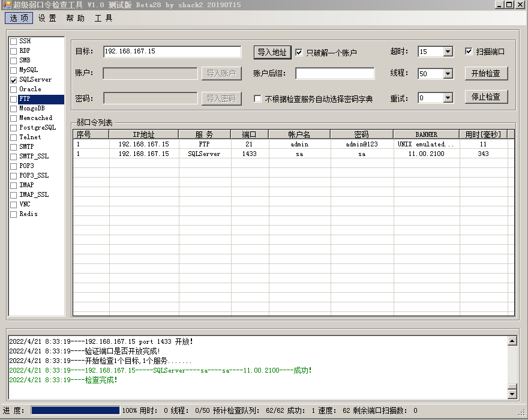528x420 pixels.
Task: Maximize the application window
Action: pos(509,5)
